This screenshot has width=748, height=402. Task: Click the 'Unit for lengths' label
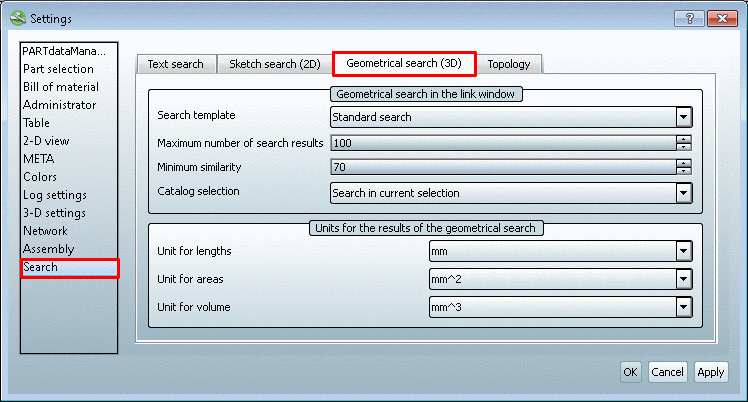194,251
